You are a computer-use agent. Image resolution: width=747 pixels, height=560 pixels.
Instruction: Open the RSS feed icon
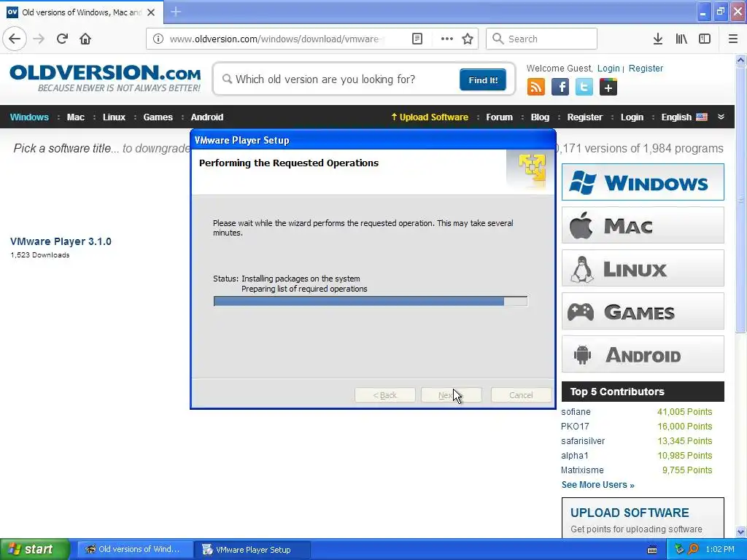[536, 87]
